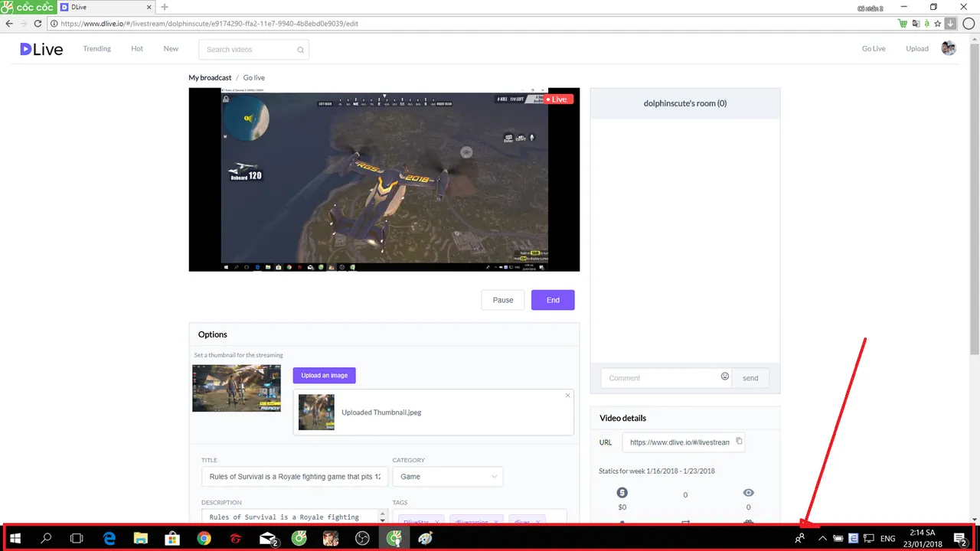The height and width of the screenshot is (551, 980).
Task: Open the People icon in system tray
Action: point(799,539)
